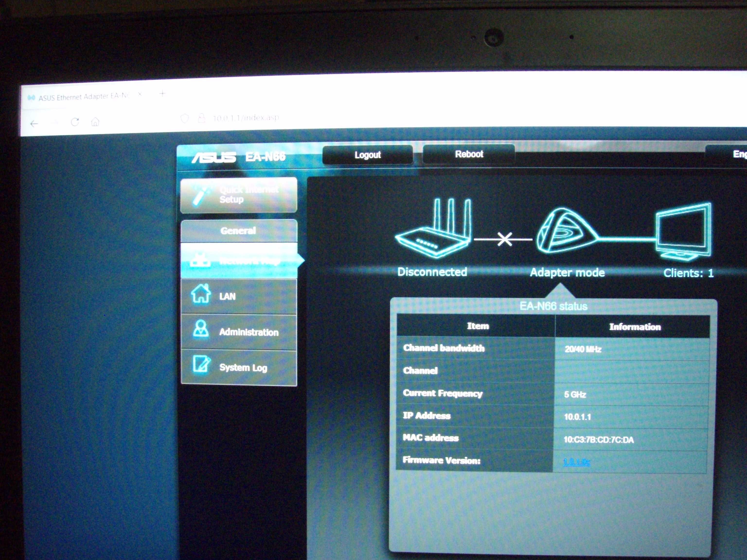
Task: Click the MAC address row label
Action: 431,438
